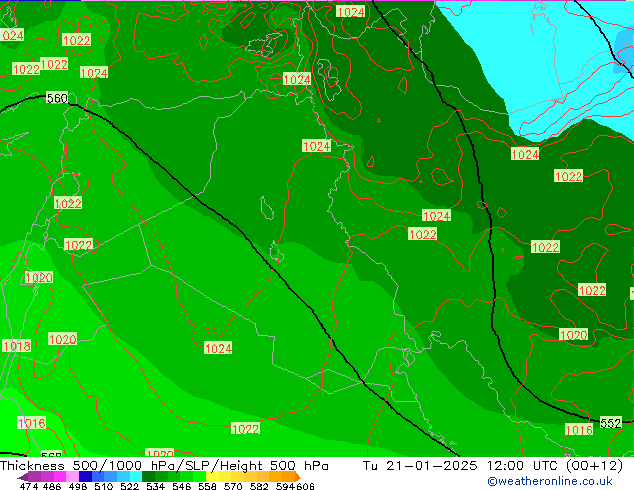Viewport: 634px width, 490px height.
Task: Open the weatheronline.co.uk copyright link
Action: pos(550,481)
